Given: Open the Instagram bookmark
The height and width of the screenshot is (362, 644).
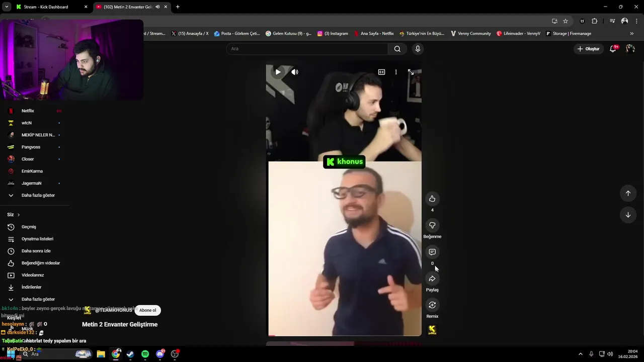Looking at the screenshot, I should [333, 34].
